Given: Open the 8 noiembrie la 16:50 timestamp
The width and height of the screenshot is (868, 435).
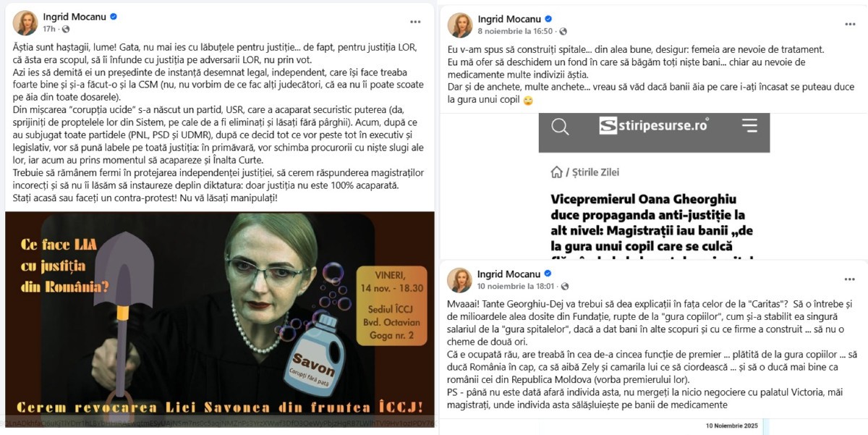Looking at the screenshot, I should (515, 32).
